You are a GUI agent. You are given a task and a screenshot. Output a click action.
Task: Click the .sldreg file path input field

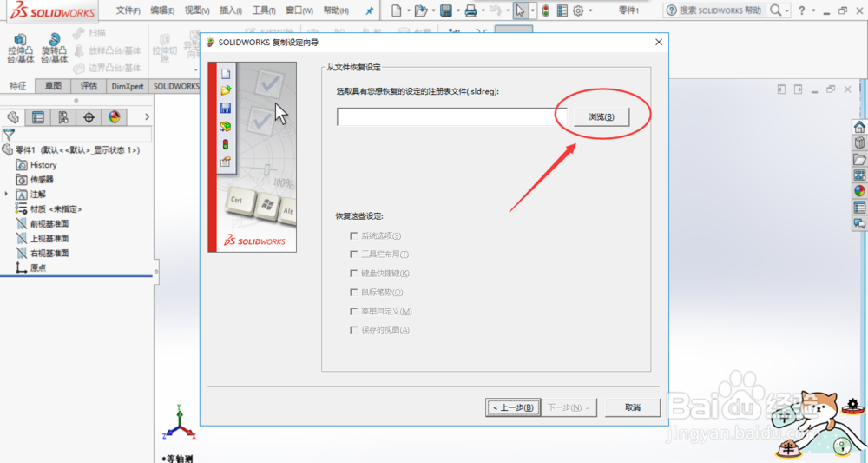(451, 117)
